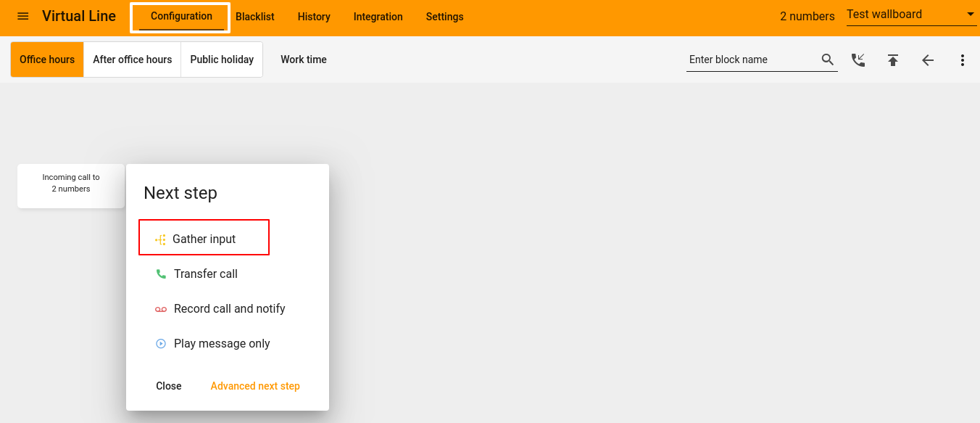Screen dimensions: 980x423
Task: Click the red voicemail icon
Action: coord(161,309)
